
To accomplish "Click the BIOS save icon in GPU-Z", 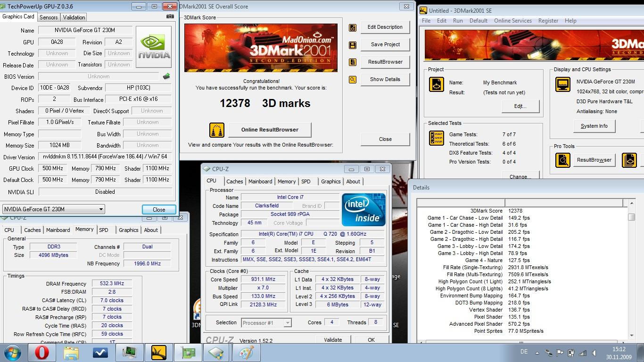I will click(166, 76).
